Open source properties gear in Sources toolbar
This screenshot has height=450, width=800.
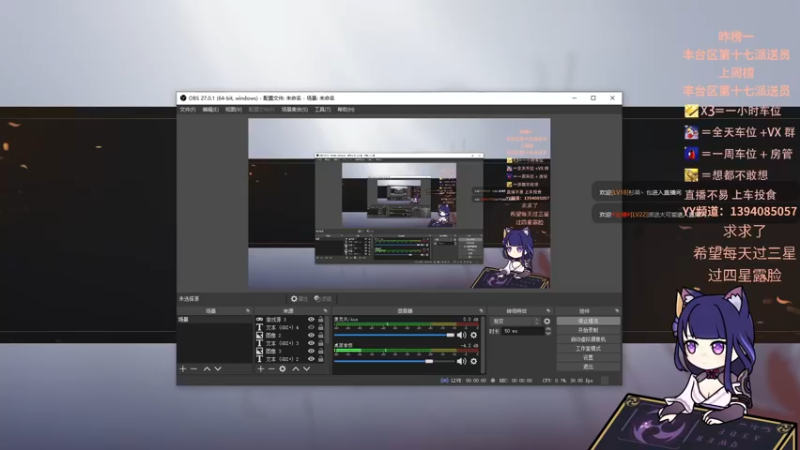pos(283,368)
